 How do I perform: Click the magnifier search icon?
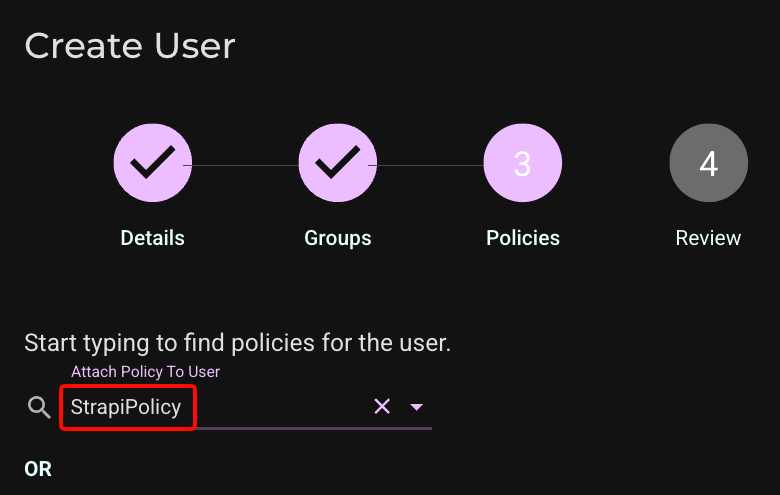39,407
